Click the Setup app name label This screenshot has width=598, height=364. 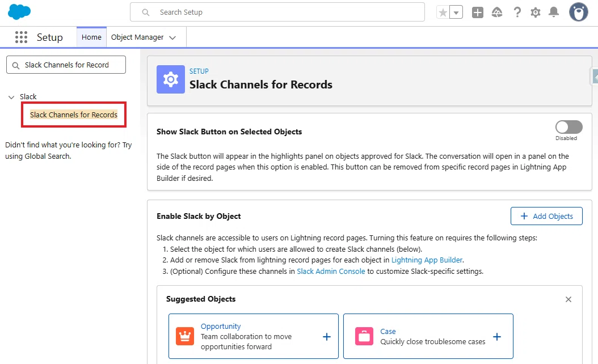(x=49, y=37)
